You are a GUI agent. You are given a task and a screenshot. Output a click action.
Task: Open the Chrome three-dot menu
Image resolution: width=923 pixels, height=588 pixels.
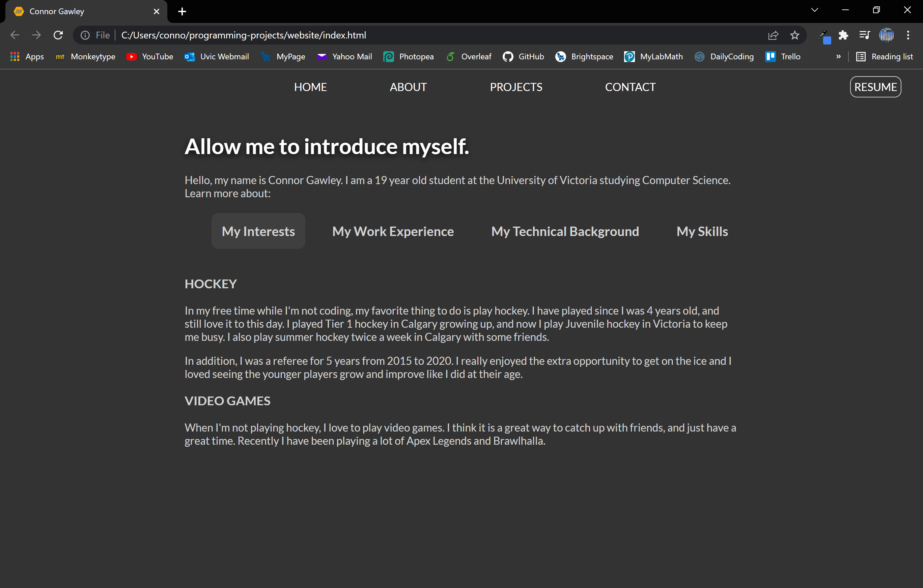click(x=908, y=35)
